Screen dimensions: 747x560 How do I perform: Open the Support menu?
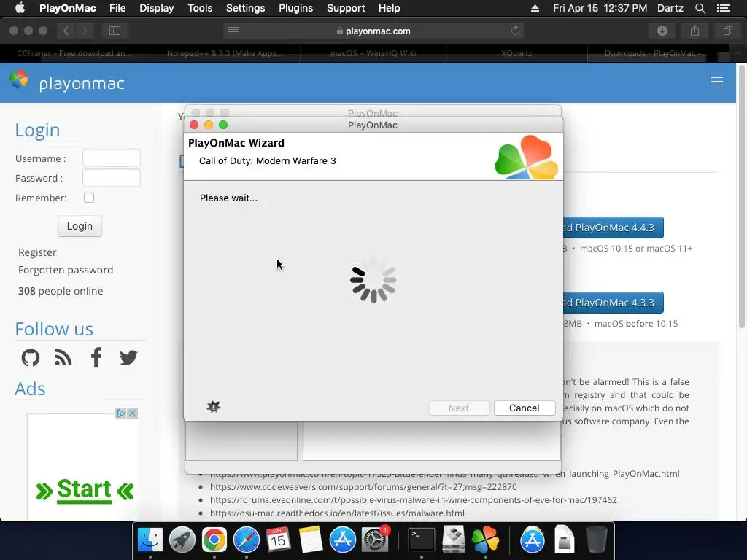346,8
